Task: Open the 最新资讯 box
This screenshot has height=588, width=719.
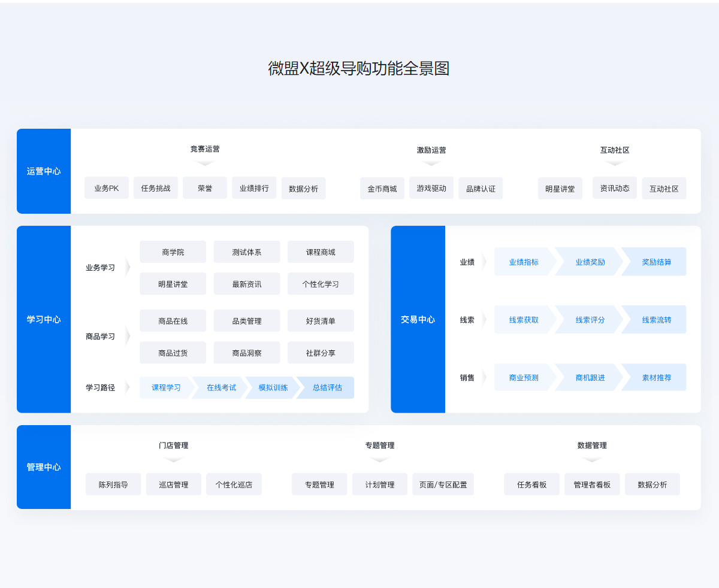Action: tap(247, 284)
